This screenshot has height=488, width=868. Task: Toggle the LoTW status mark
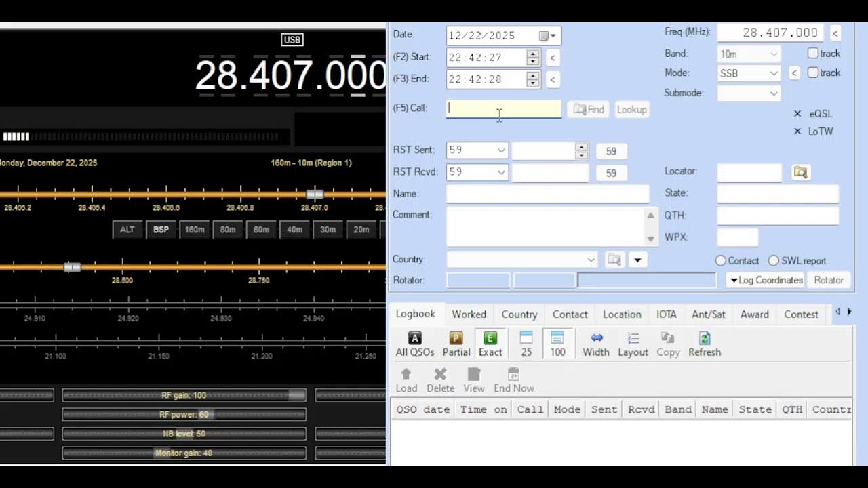pos(797,131)
